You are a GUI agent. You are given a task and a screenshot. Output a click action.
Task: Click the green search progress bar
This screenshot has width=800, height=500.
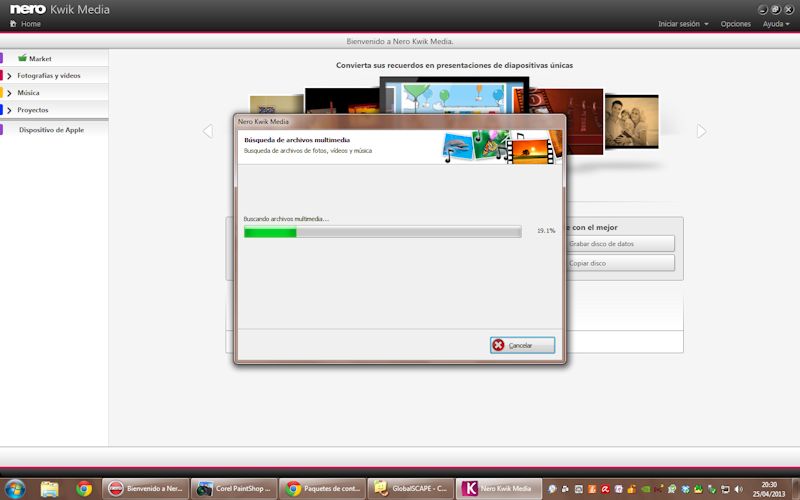(x=383, y=232)
